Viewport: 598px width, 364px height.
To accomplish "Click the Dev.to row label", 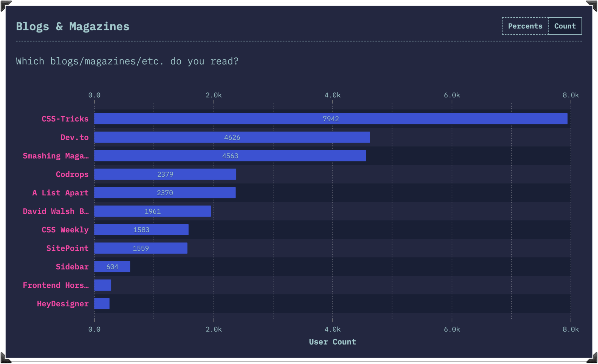I will click(x=75, y=137).
